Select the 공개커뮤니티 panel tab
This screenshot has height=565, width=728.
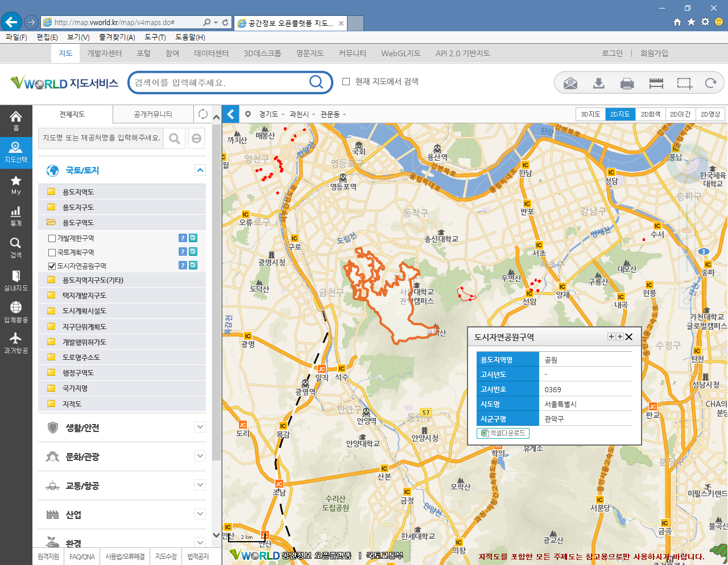pyautogui.click(x=153, y=114)
